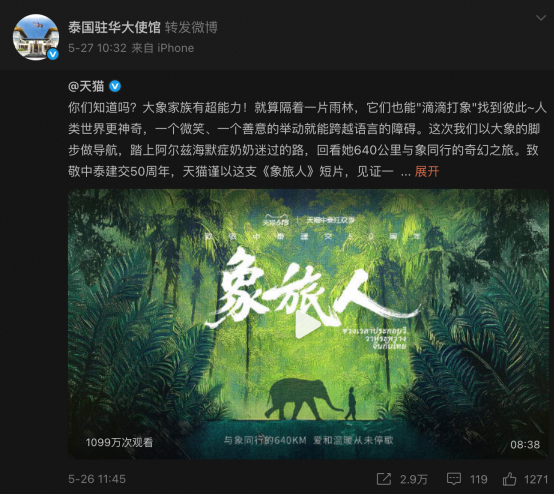Click the embassy's blue verified badge
554x495 pixels.
click(53, 54)
